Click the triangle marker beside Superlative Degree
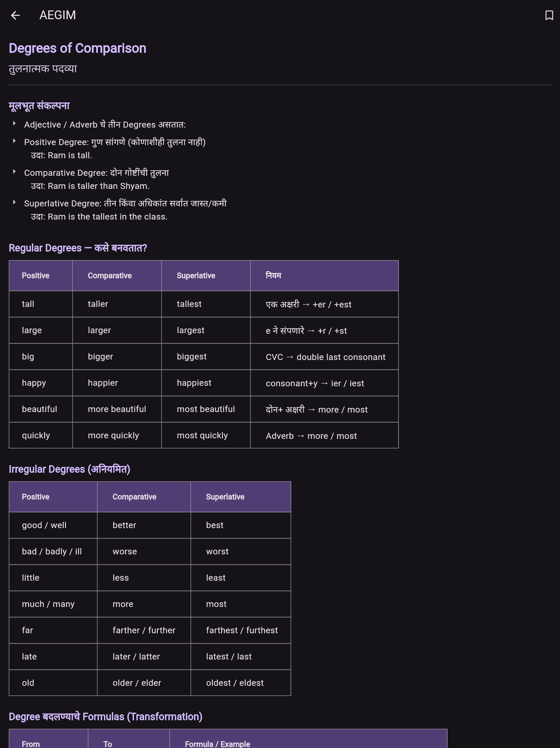This screenshot has height=748, width=560. point(14,203)
